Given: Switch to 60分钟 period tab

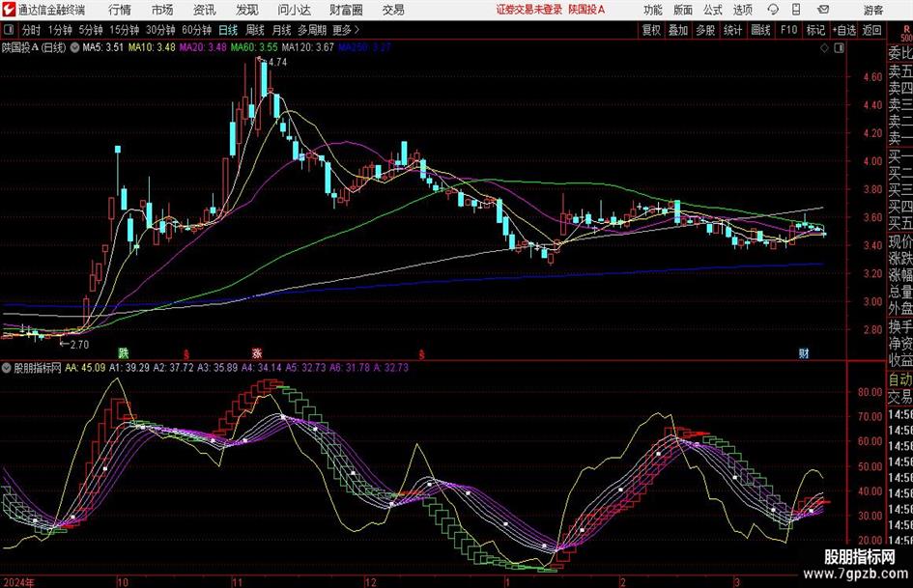Looking at the screenshot, I should coord(196,30).
